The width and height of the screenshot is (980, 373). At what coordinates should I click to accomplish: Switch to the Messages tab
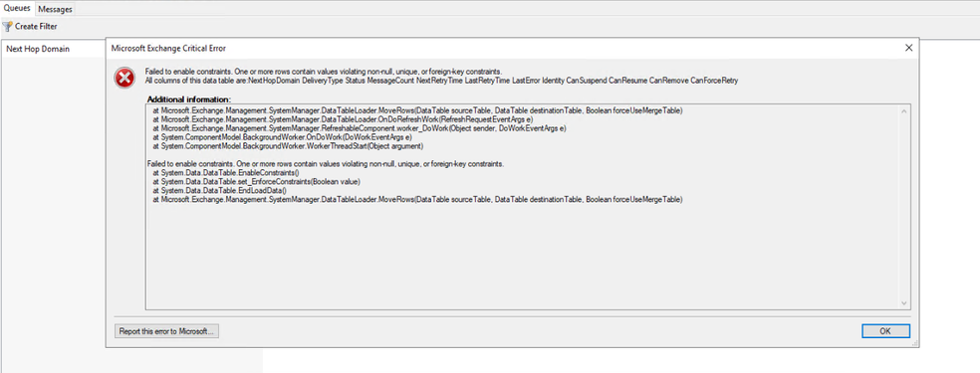point(55,9)
